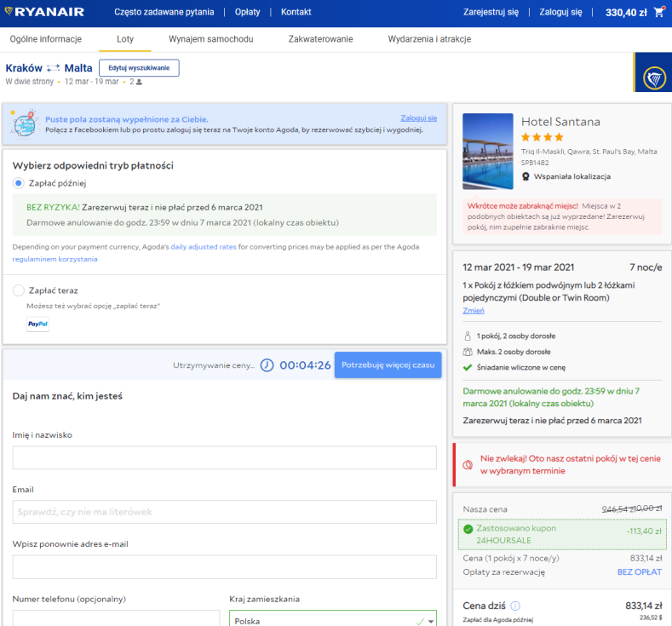Image resolution: width=672 pixels, height=626 pixels.
Task: Click the info icon beside Cena dziś
Action: 516,606
